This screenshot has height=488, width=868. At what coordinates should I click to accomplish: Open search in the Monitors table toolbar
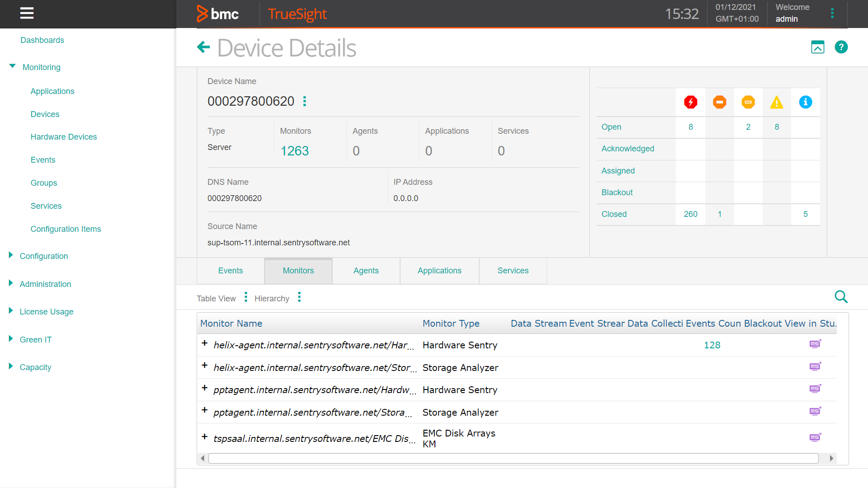point(841,297)
